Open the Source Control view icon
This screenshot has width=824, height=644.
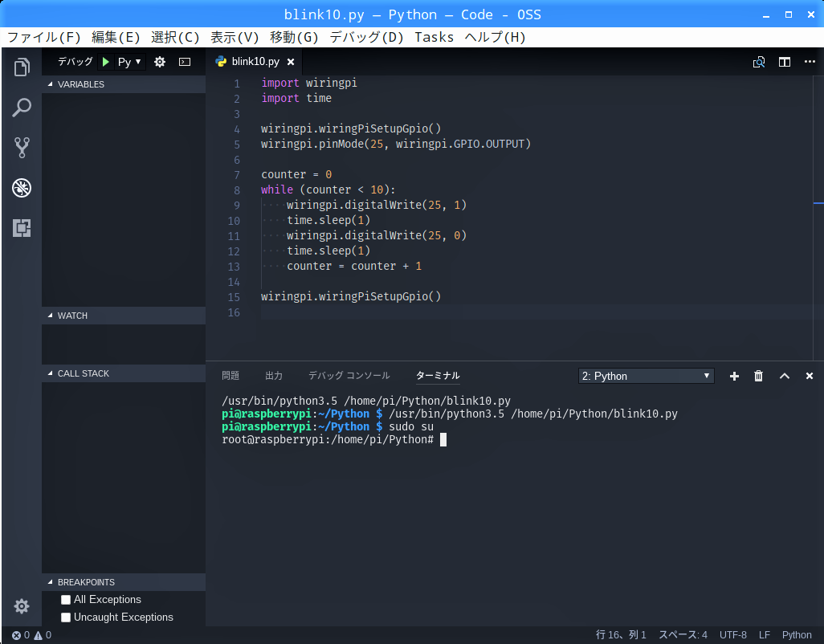[x=22, y=148]
